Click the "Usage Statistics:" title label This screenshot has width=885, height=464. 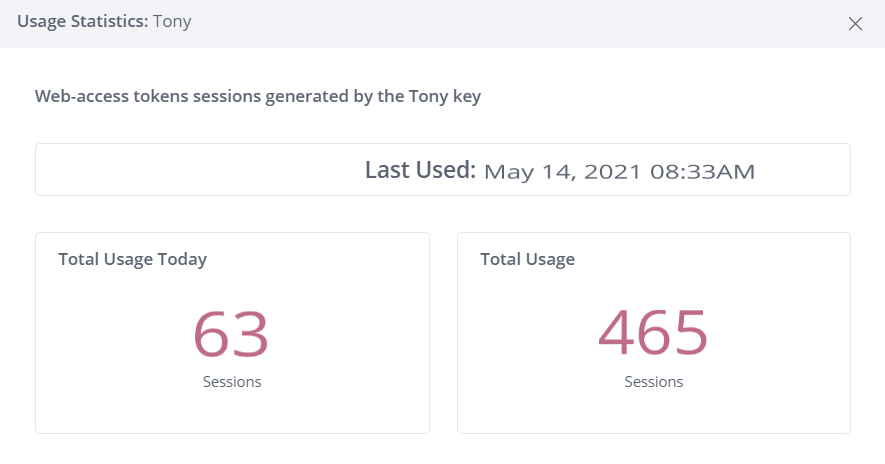pos(82,22)
